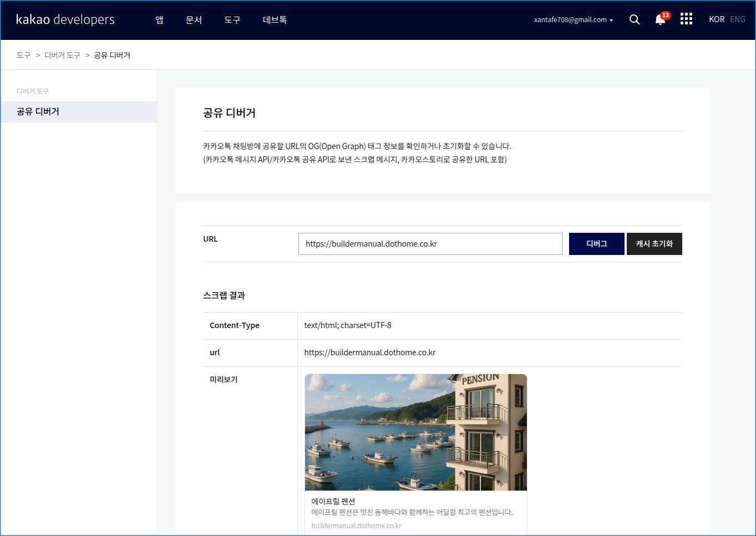Open the 앱 menu

point(159,20)
